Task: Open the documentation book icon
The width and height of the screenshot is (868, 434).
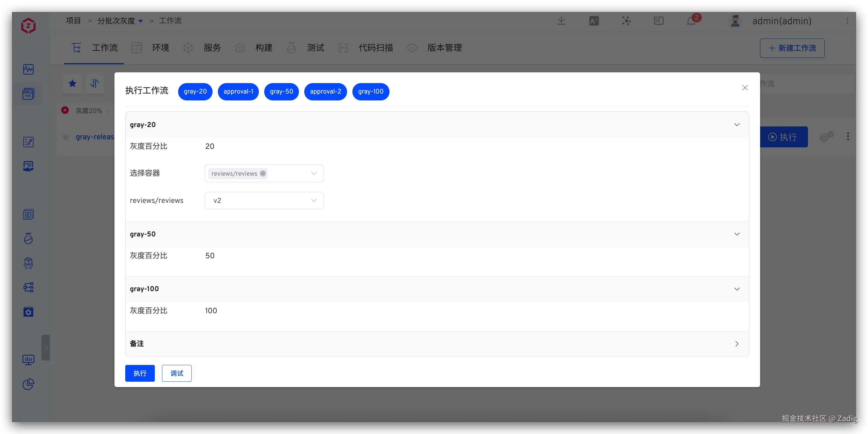Action: click(x=658, y=21)
